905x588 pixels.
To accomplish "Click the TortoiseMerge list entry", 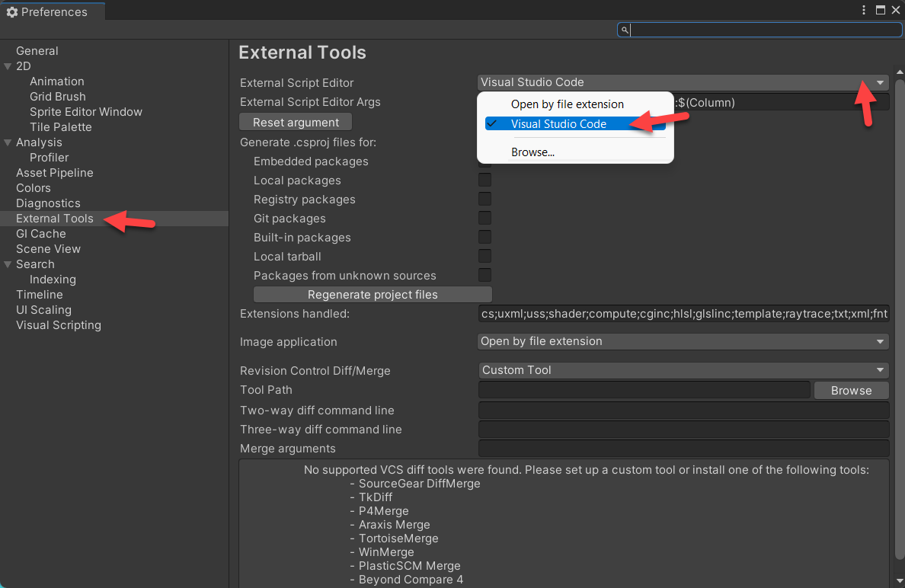I will point(399,538).
